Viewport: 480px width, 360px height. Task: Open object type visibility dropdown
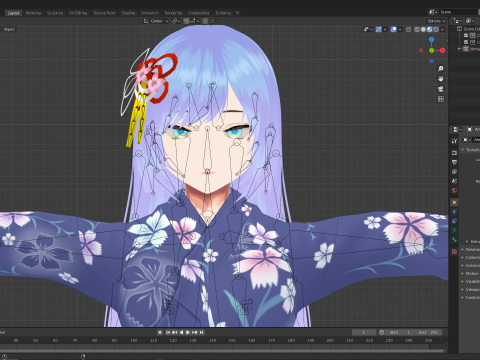tap(368, 29)
